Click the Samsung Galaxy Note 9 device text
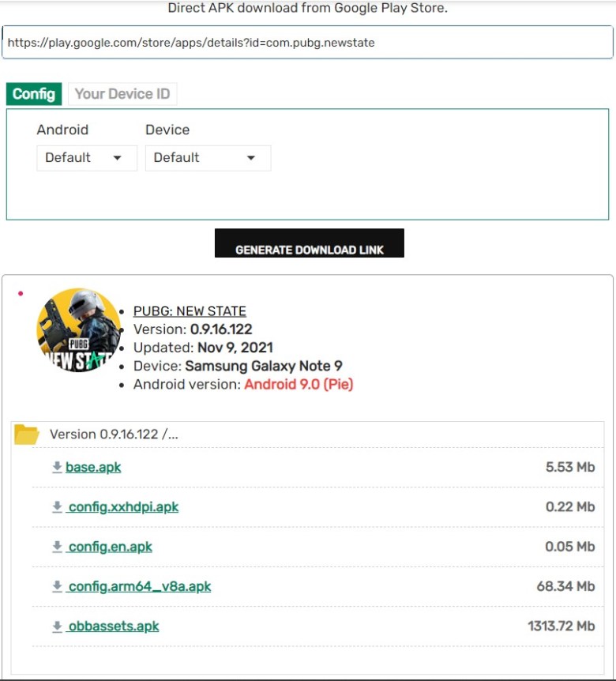The height and width of the screenshot is (681, 616). 264,366
